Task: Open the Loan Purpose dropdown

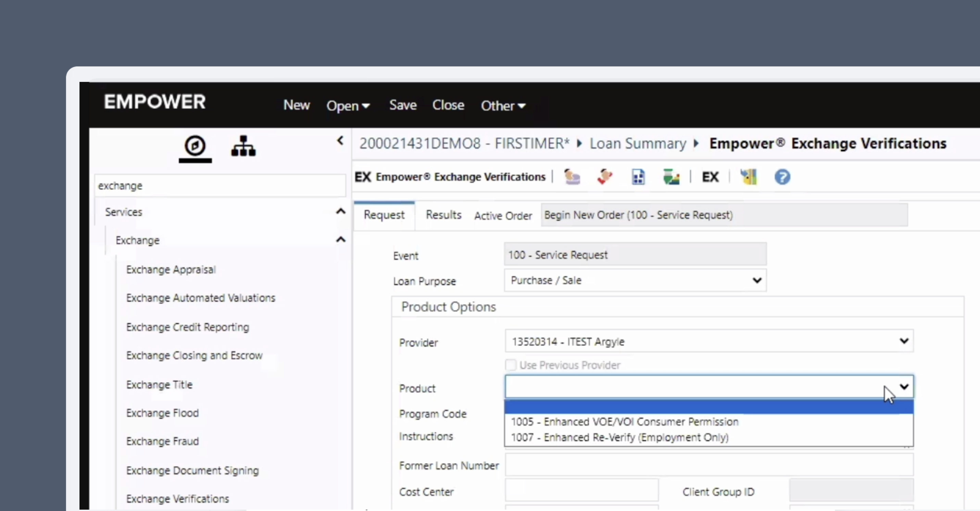Action: coord(757,280)
